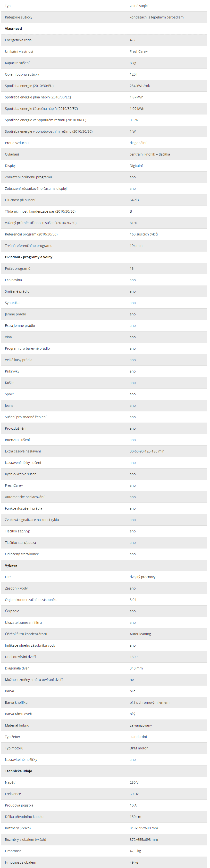The height and width of the screenshot is (868, 210).
Task: Click the Rozměry (vxšxh) dimension value
Action: pyautogui.click(x=144, y=828)
